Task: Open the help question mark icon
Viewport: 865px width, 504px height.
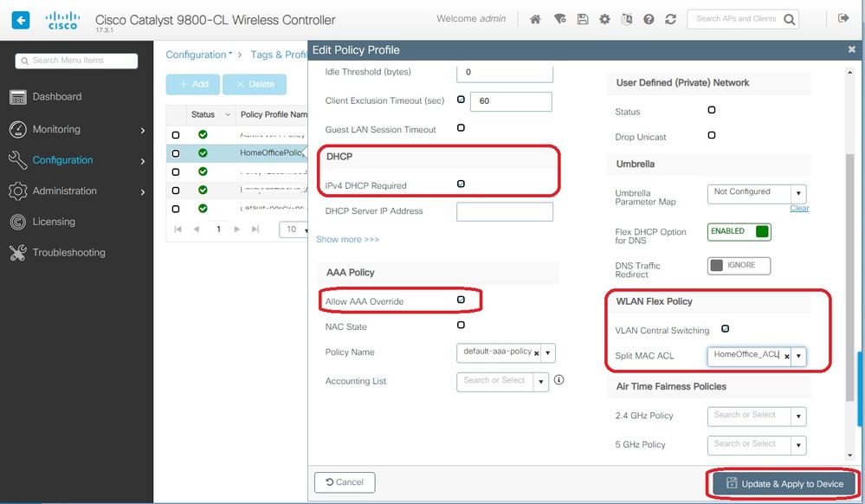Action: 649,19
